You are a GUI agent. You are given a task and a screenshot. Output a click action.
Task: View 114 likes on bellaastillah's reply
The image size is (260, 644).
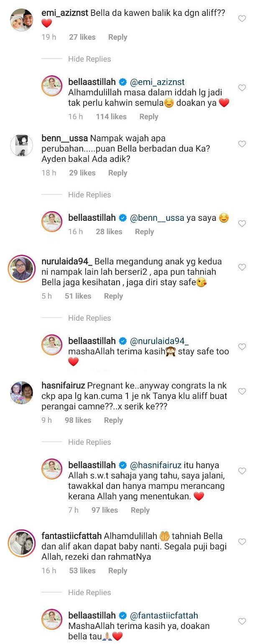click(x=111, y=117)
